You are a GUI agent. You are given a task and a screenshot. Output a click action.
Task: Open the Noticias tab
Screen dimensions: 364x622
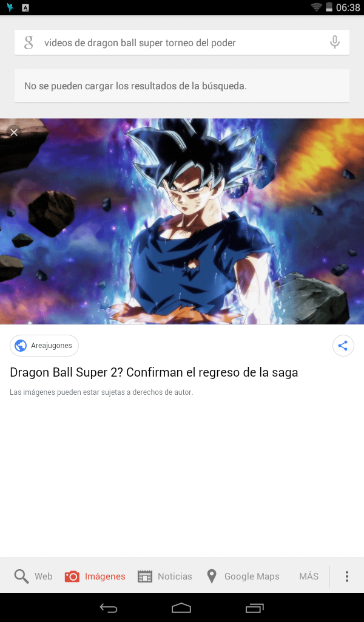[164, 576]
